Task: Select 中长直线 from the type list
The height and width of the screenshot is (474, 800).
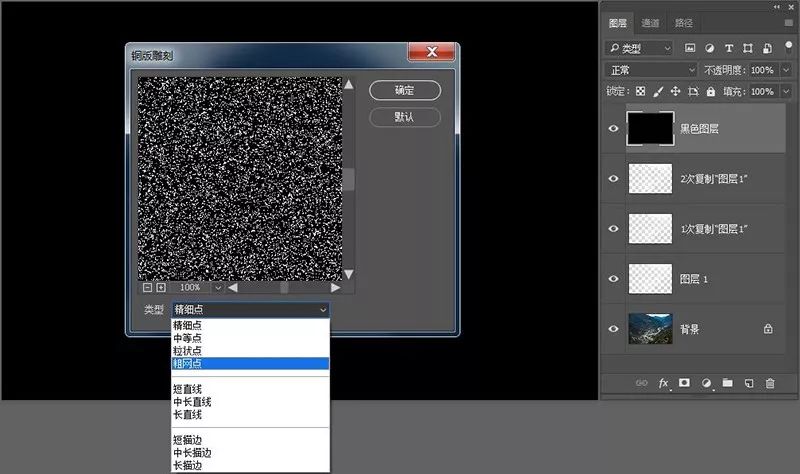Action: [251, 402]
